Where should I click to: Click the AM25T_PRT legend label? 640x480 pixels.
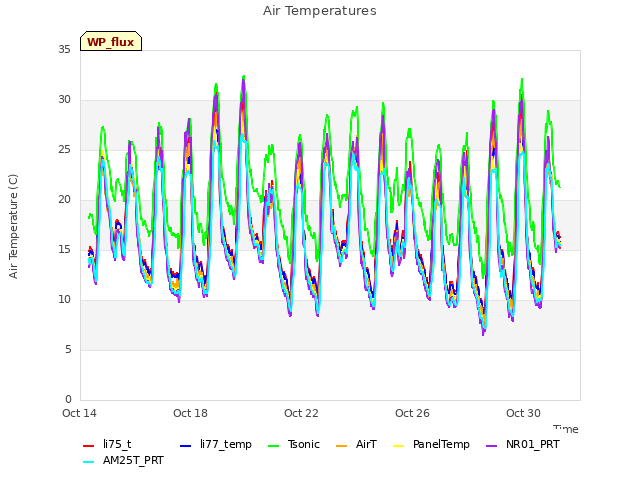coord(133,460)
